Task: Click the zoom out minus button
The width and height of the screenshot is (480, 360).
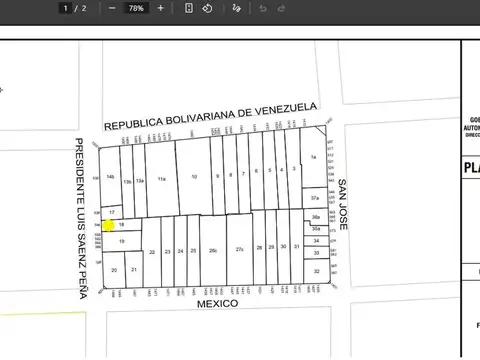Action: click(x=112, y=8)
